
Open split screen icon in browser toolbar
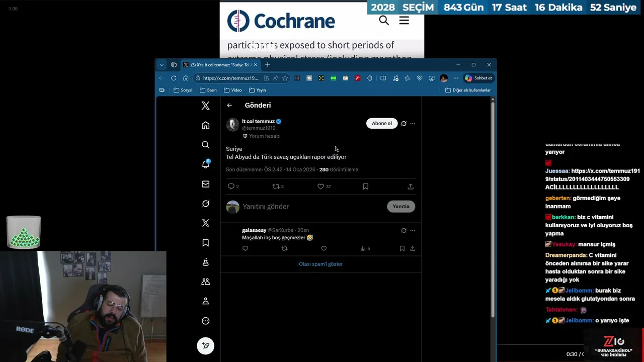[383, 78]
